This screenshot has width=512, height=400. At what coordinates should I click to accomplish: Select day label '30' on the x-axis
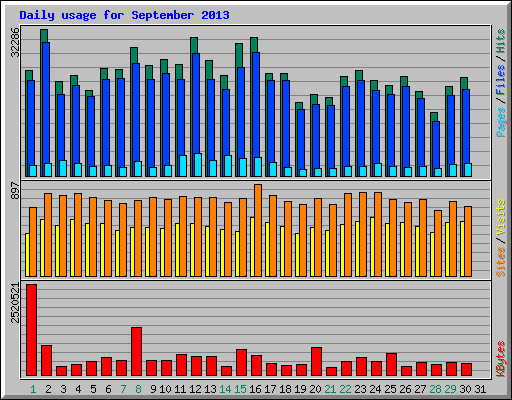click(x=465, y=389)
